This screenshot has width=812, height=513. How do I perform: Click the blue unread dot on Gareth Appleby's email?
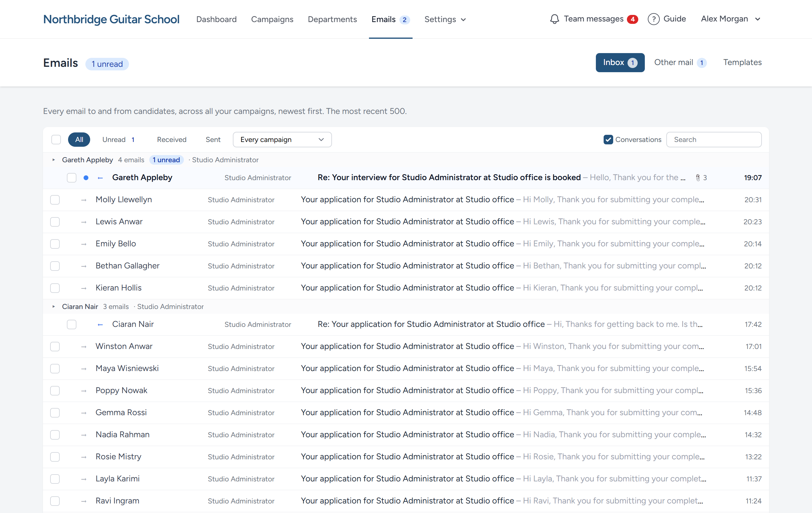tap(86, 178)
